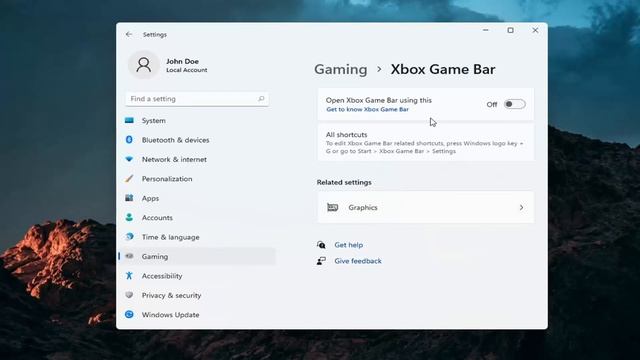Close the Settings window
640x360 pixels.
pos(535,30)
